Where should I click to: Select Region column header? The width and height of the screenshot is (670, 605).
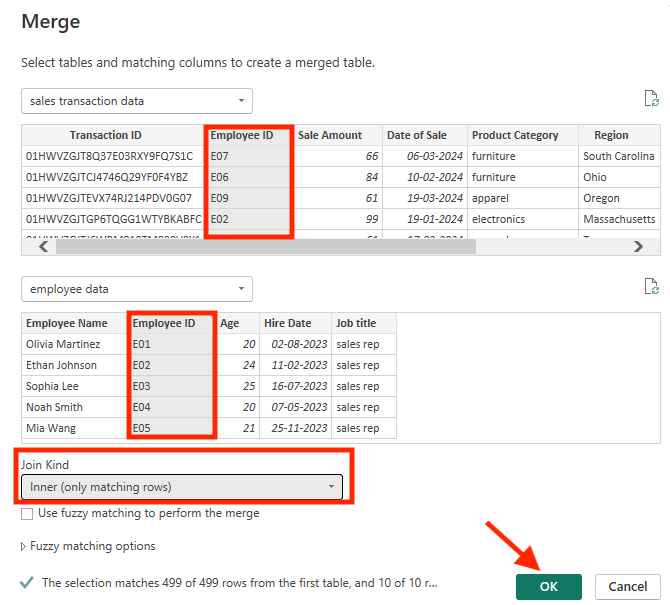click(x=619, y=135)
